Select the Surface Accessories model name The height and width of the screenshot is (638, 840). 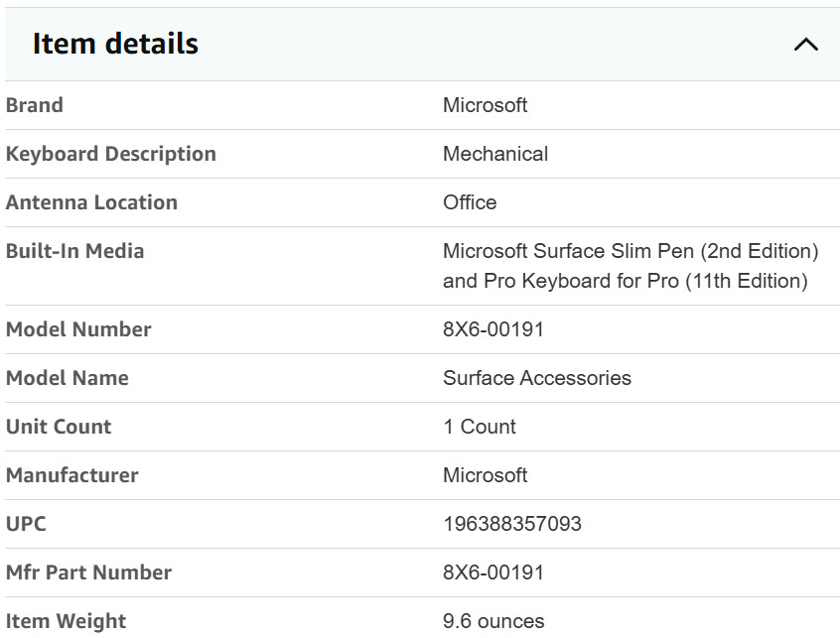[x=537, y=378]
